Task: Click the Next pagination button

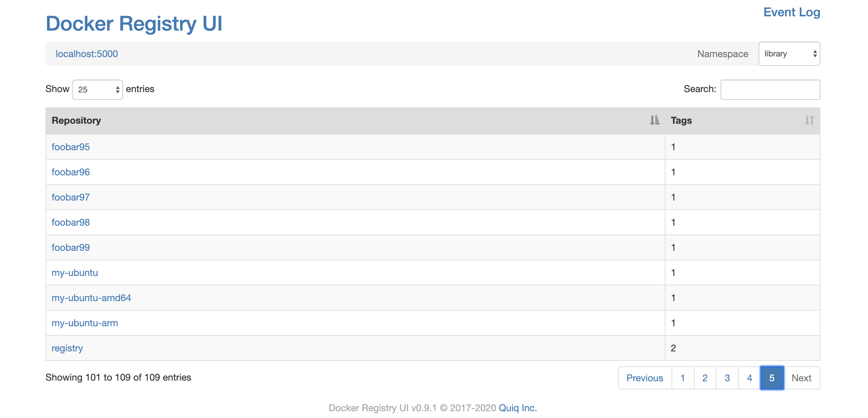Action: (801, 378)
